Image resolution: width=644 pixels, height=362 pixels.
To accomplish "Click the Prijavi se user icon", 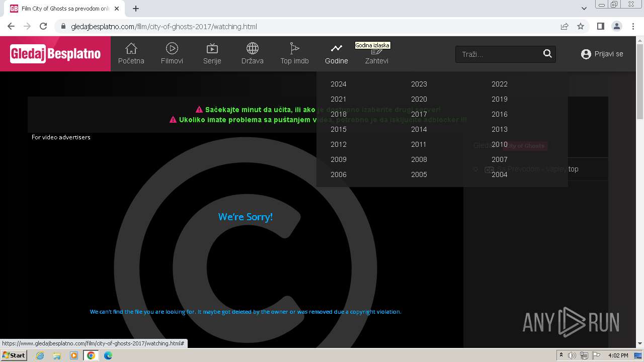I will 586,54.
